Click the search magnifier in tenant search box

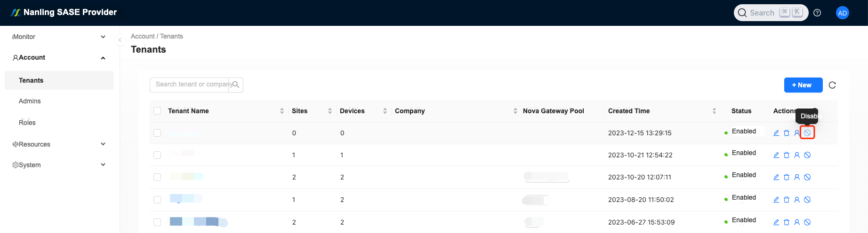click(x=236, y=85)
